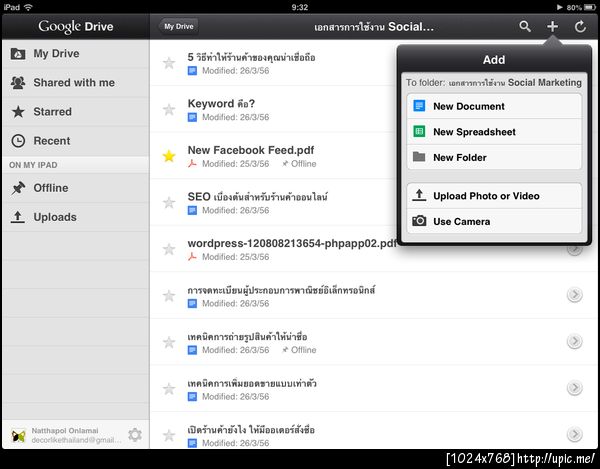The height and width of the screenshot is (469, 600).
Task: Tap the Uploads arrow icon in sidebar
Action: pos(18,217)
